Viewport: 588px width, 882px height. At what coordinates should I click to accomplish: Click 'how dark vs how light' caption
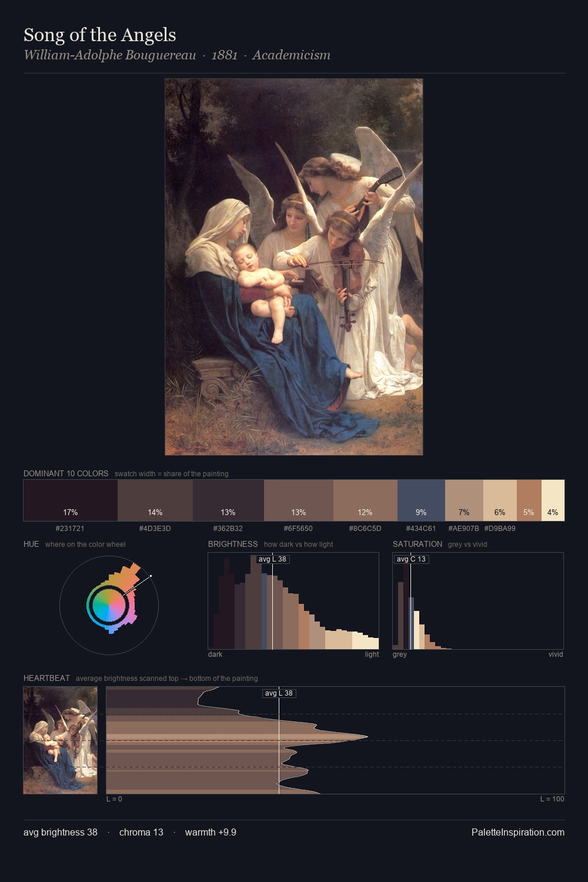(298, 544)
